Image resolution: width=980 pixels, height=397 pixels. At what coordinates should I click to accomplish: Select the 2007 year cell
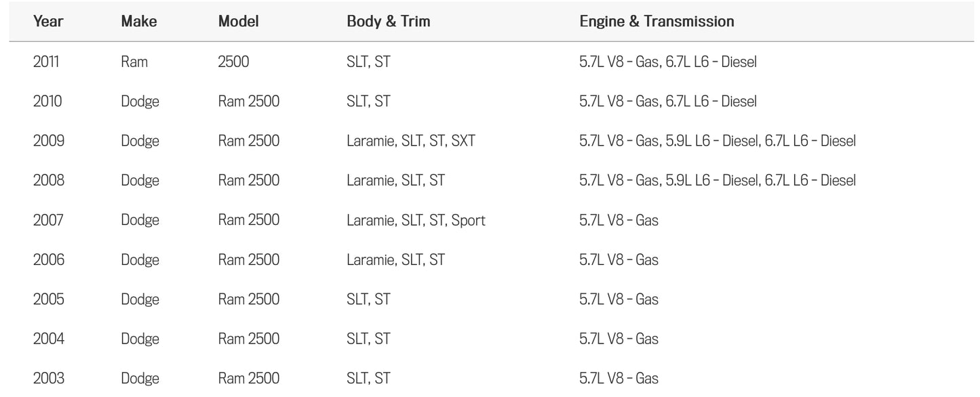pos(47,220)
